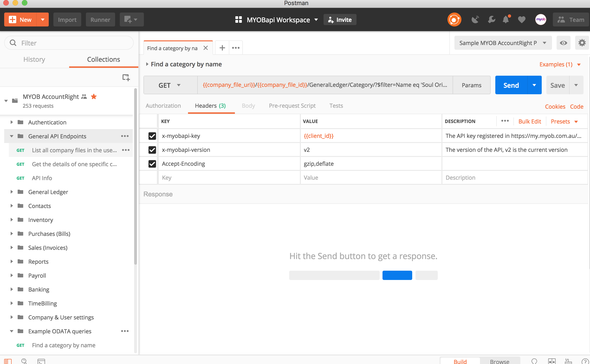Toggle environment quick look eye icon
This screenshot has height=364, width=590.
pyautogui.click(x=563, y=43)
